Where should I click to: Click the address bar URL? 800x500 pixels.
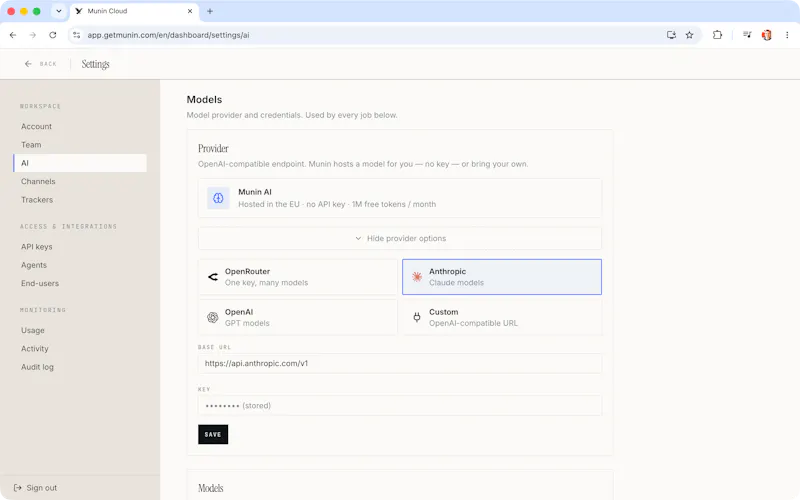tap(168, 35)
